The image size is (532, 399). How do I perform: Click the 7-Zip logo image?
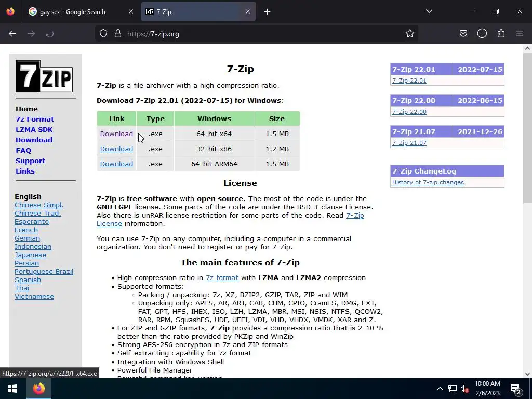tap(44, 76)
